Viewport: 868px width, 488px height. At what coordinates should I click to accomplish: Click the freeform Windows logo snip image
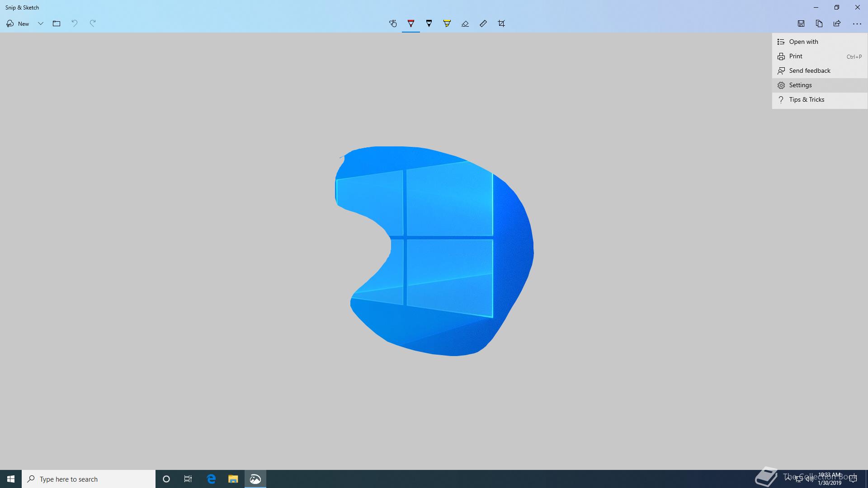click(x=434, y=251)
